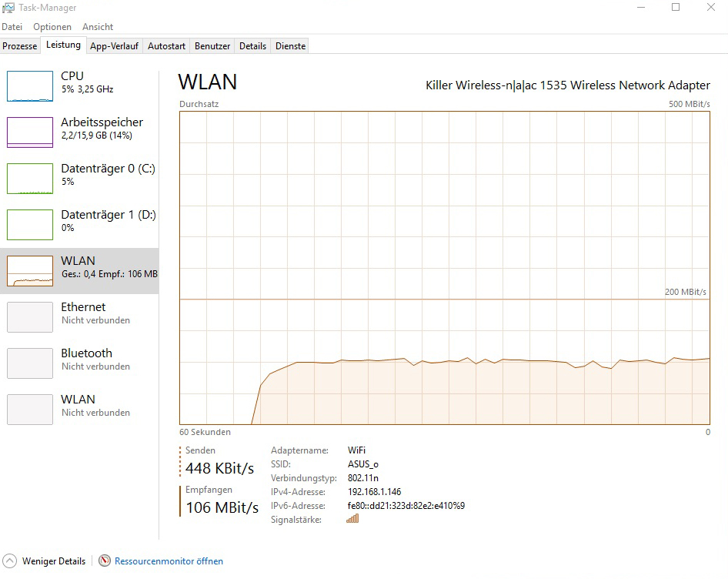This screenshot has height=579, width=728.
Task: Click the Empfangen 106 MBit/s value
Action: point(222,507)
